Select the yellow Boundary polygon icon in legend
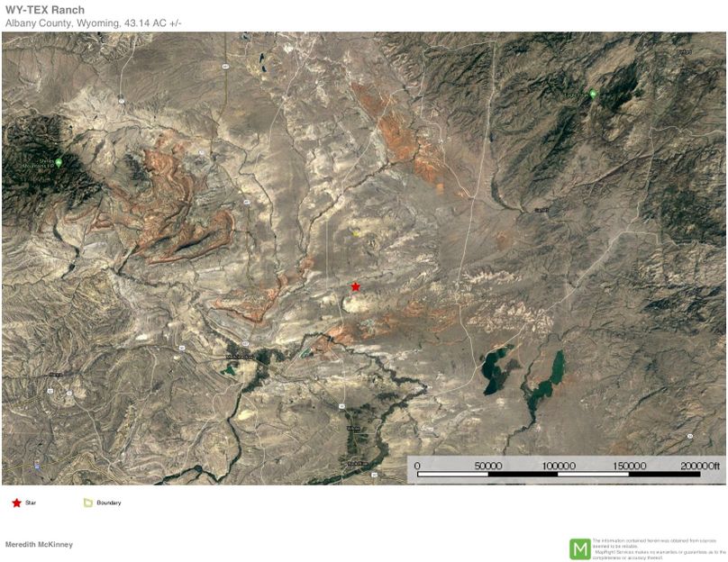 pos(86,503)
